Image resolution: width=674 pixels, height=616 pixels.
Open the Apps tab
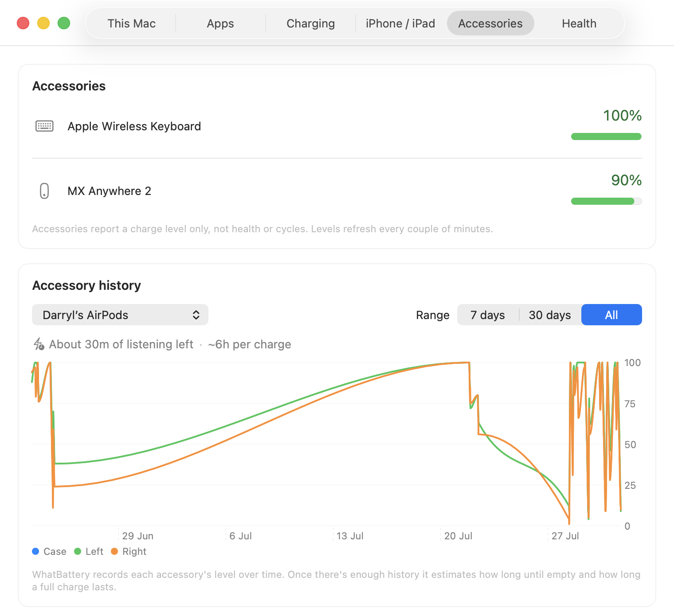[220, 23]
